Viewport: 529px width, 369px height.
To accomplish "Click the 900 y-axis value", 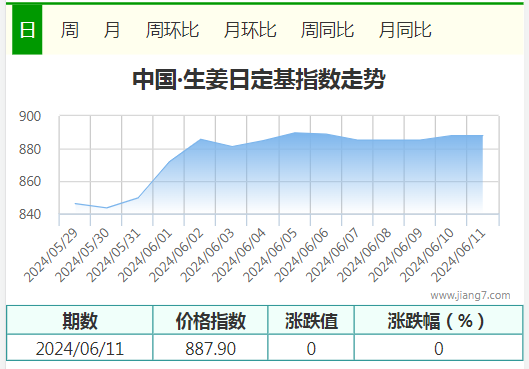I will click(x=30, y=116).
